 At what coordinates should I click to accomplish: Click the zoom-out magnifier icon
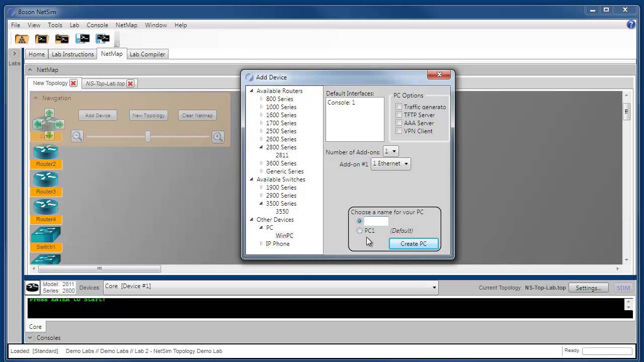coord(77,136)
